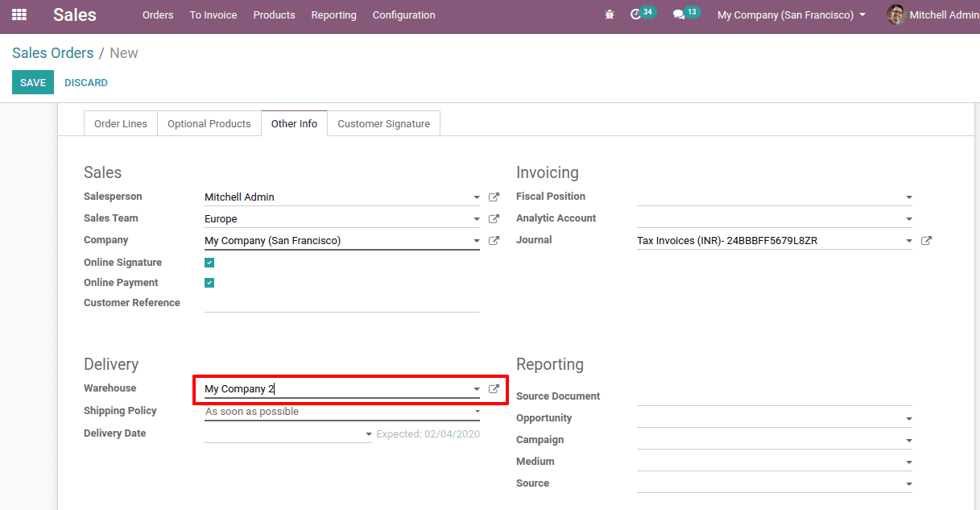Open Salesperson external link icon
Image resolution: width=980 pixels, height=510 pixels.
[x=494, y=197]
